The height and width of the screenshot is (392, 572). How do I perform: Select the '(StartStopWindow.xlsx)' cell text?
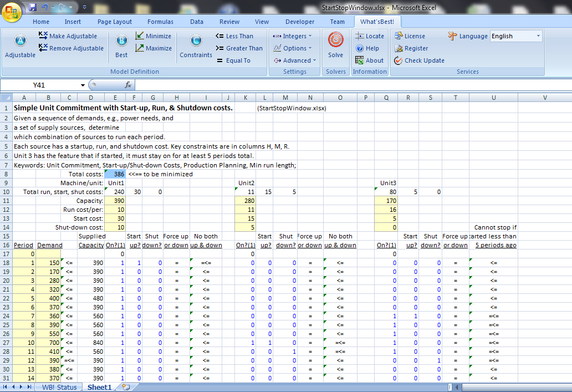click(x=292, y=108)
